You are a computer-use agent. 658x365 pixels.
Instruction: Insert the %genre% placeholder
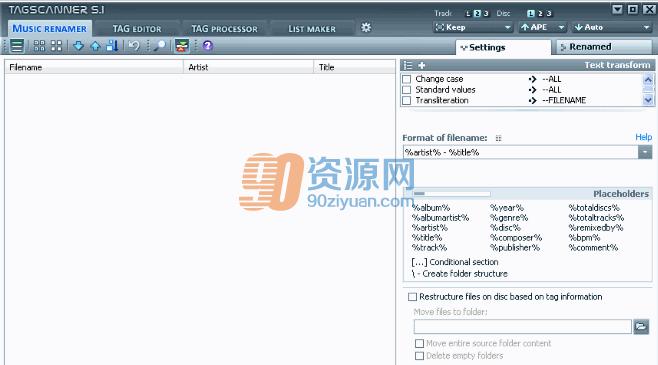click(509, 218)
